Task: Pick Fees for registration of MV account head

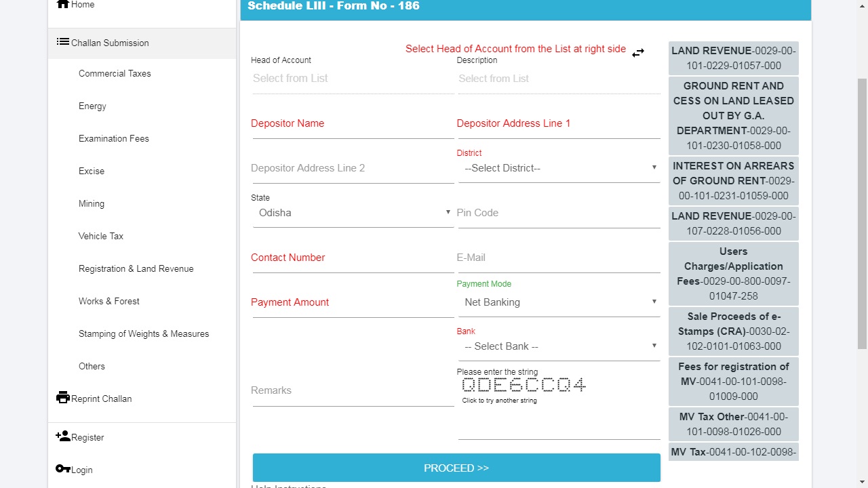Action: pyautogui.click(x=733, y=382)
